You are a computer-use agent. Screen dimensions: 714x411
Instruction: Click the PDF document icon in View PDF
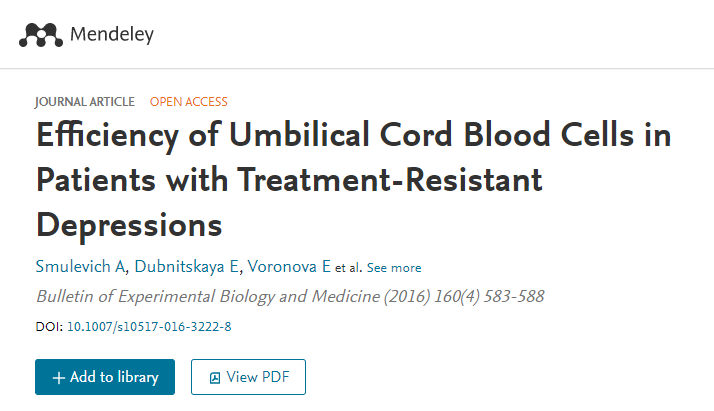pos(215,378)
